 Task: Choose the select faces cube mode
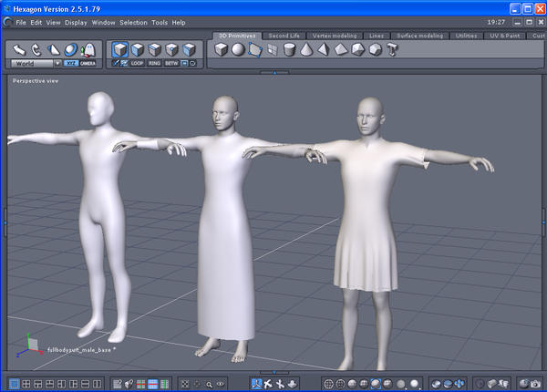[137, 49]
